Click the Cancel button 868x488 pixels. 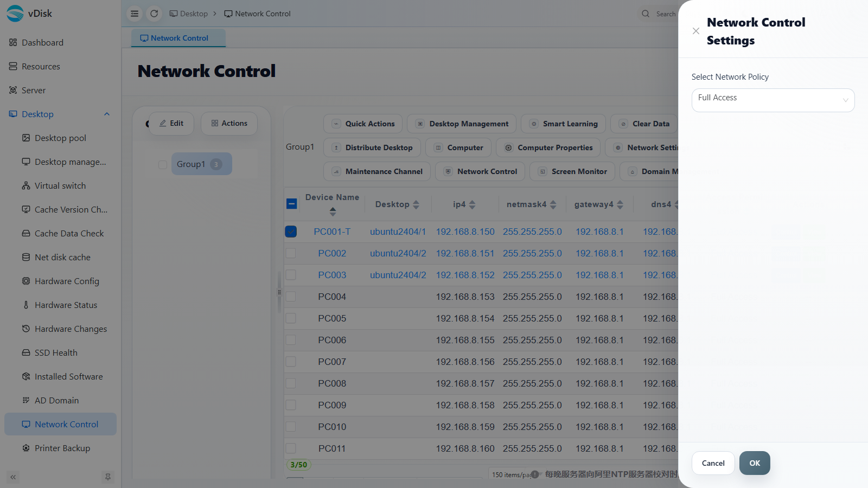(x=713, y=463)
